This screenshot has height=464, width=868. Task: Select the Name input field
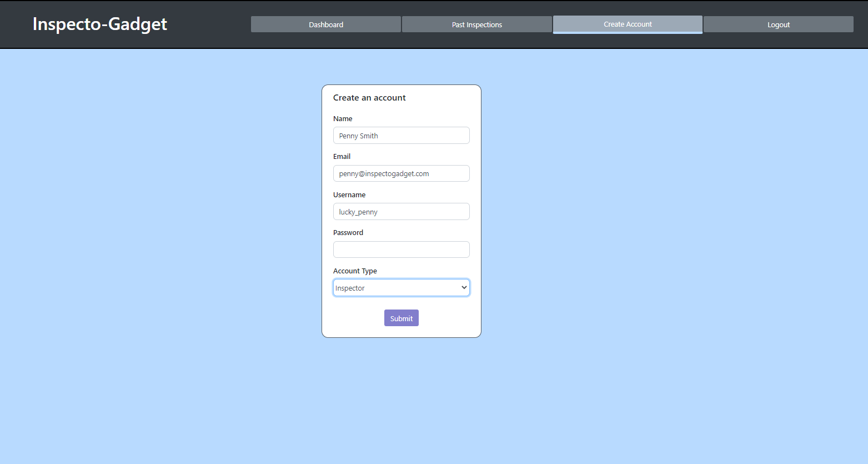point(401,135)
